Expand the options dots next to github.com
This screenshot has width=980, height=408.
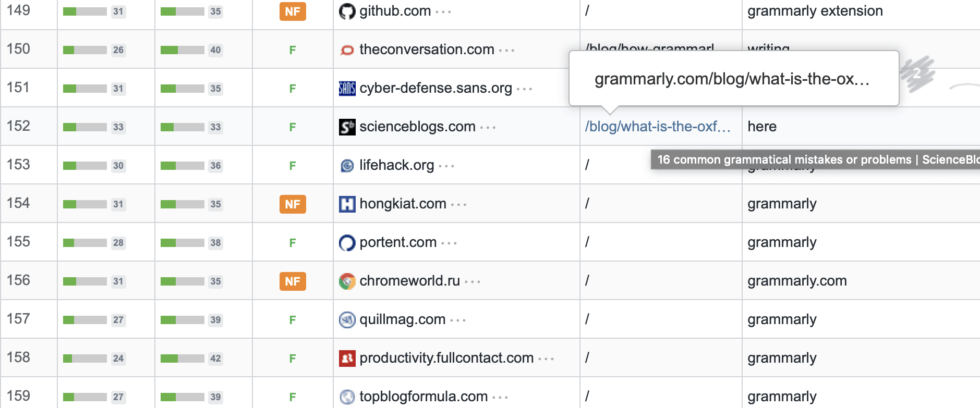click(x=443, y=12)
